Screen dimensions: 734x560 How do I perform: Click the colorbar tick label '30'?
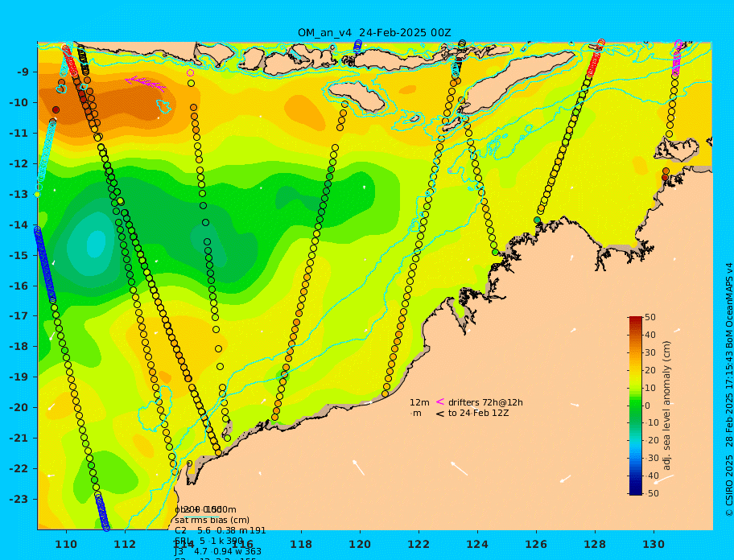(650, 352)
